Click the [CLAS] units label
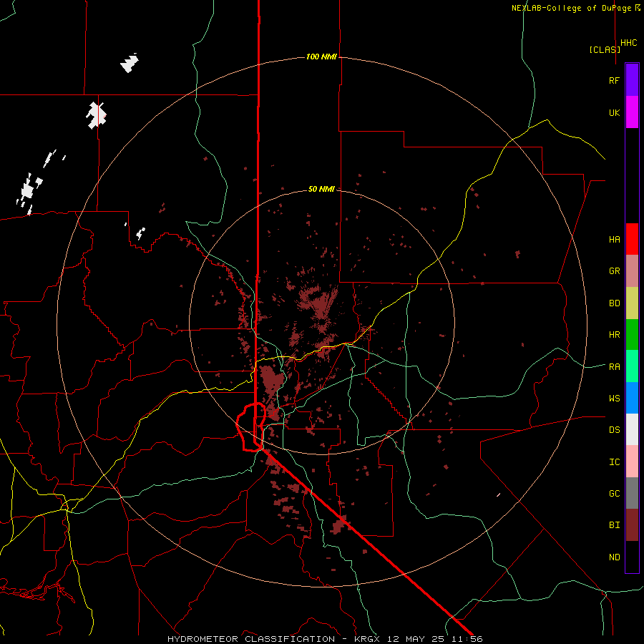The height and width of the screenshot is (644, 644). (x=605, y=49)
